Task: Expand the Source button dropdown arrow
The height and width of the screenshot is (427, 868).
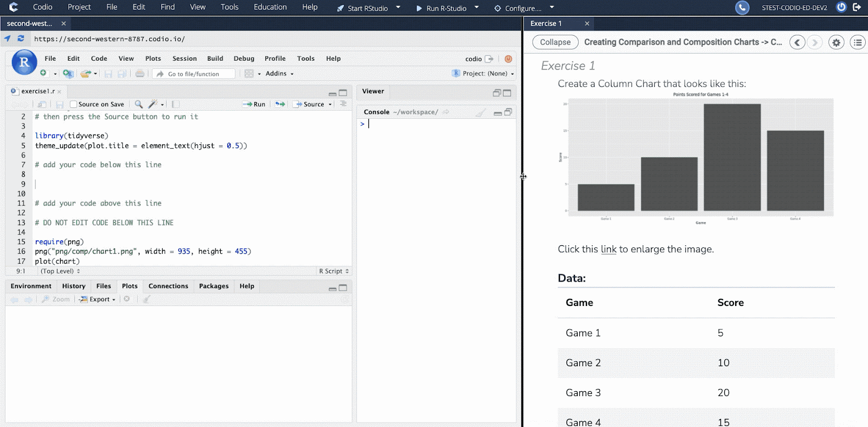Action: click(330, 104)
